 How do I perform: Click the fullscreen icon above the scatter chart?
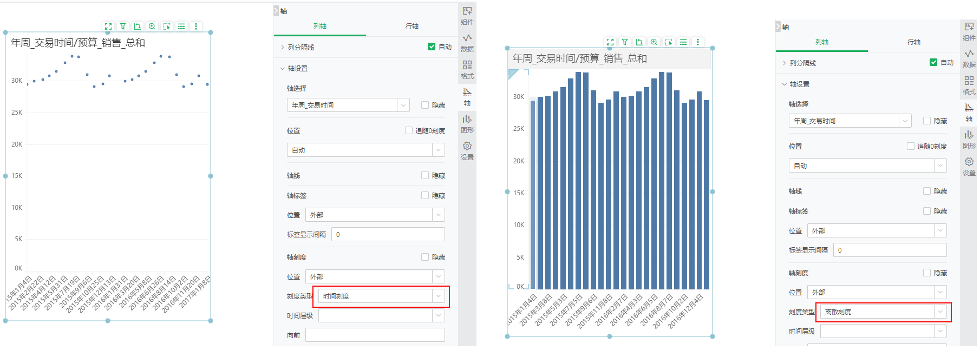(x=108, y=27)
